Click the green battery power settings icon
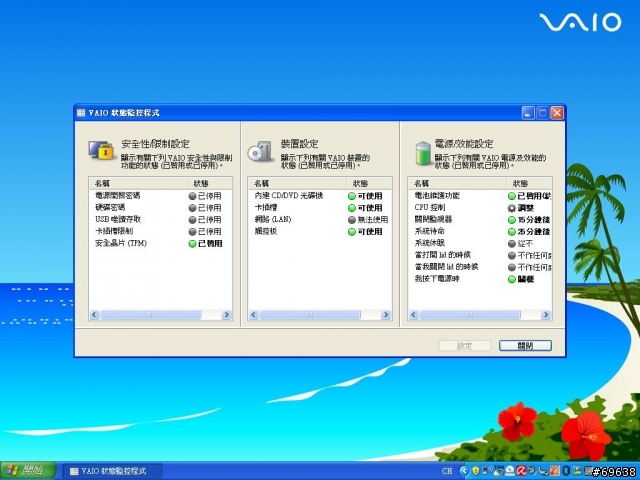The width and height of the screenshot is (640, 480). tap(423, 153)
